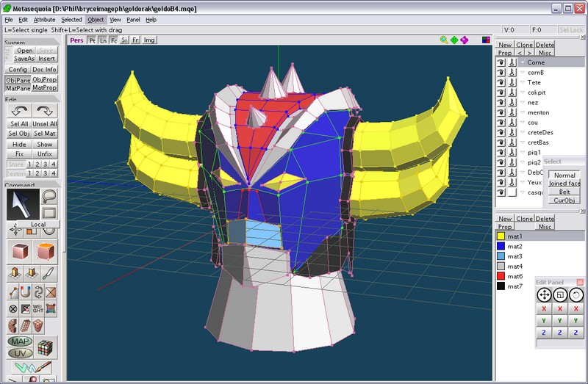Toggle lock icon for cokpit object
This screenshot has height=384, width=588.
[512, 93]
